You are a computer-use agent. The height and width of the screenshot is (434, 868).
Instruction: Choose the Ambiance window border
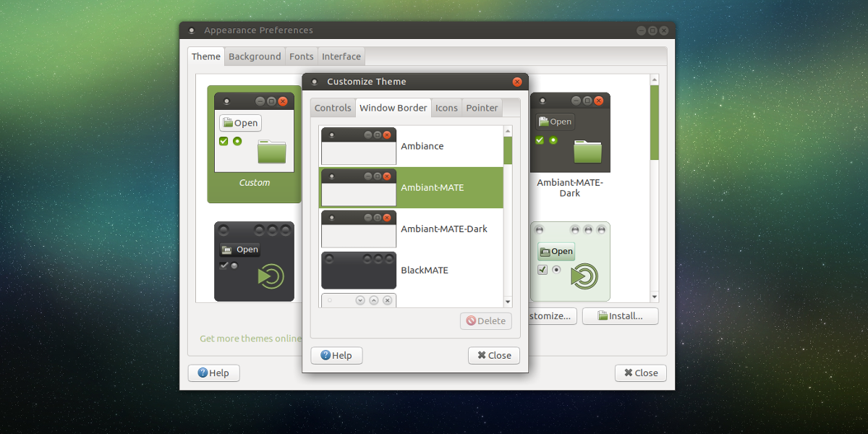(412, 146)
